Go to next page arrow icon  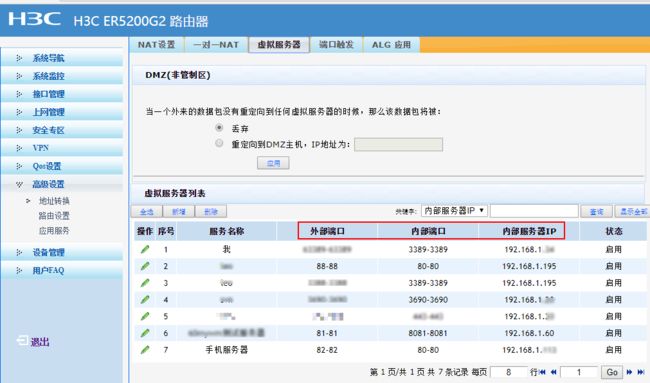[629, 372]
